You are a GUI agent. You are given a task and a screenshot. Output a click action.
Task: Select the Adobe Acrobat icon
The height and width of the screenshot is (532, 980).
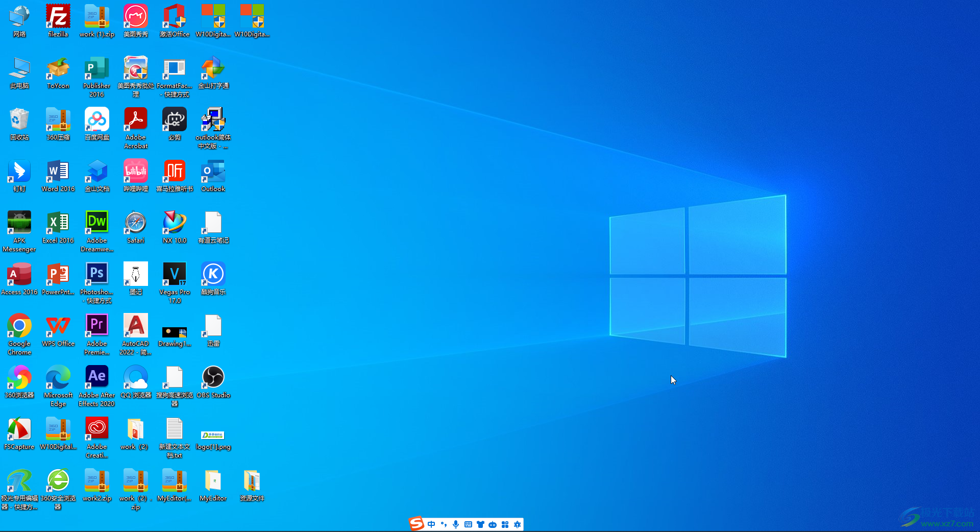136,120
